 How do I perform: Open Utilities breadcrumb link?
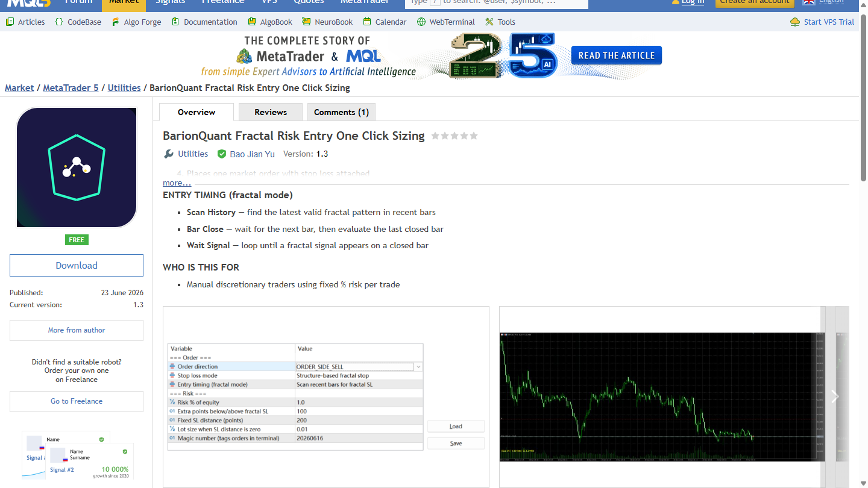(124, 88)
